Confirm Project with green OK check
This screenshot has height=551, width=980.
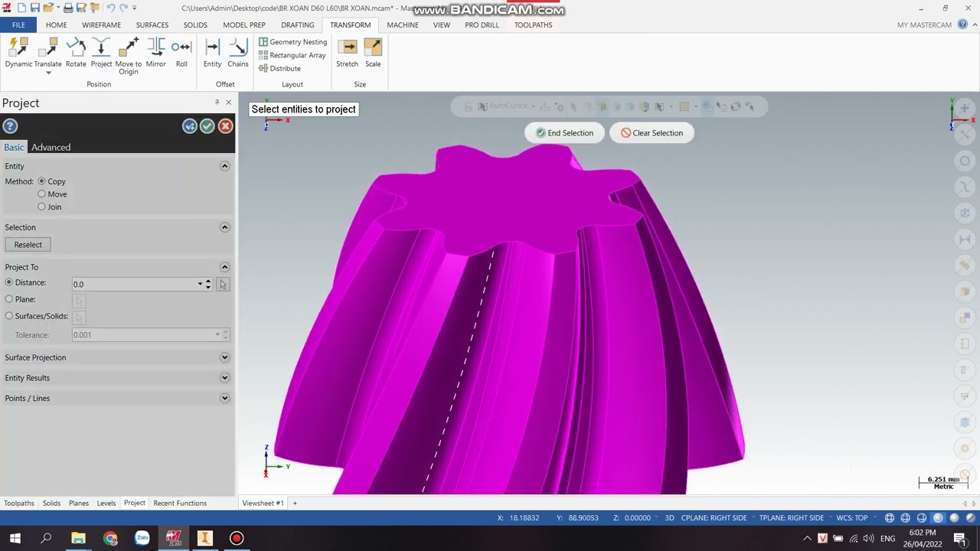207,126
